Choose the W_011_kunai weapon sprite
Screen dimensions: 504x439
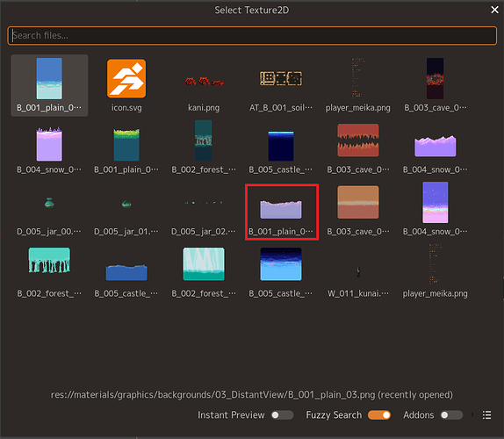[358, 271]
